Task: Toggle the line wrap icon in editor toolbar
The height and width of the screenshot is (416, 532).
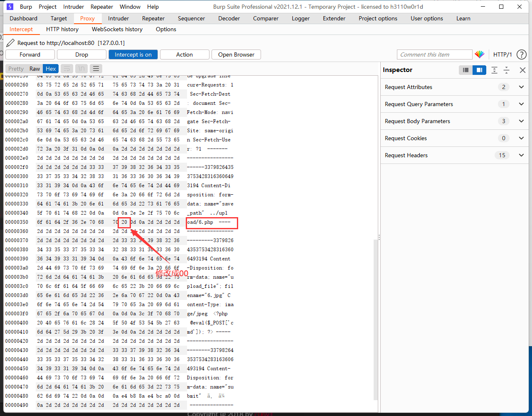Action: (x=66, y=69)
